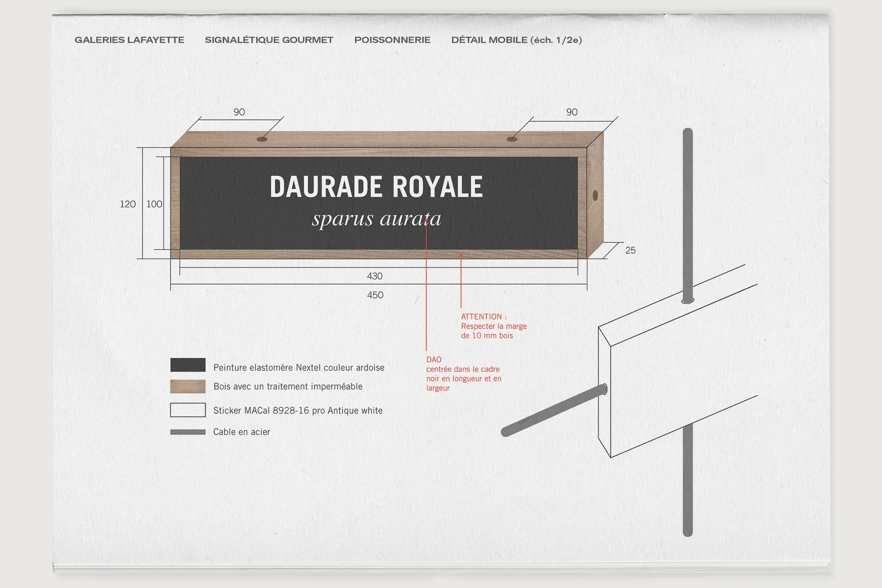Image resolution: width=882 pixels, height=588 pixels.
Task: Click the POISSONNERIE header text
Action: 392,40
